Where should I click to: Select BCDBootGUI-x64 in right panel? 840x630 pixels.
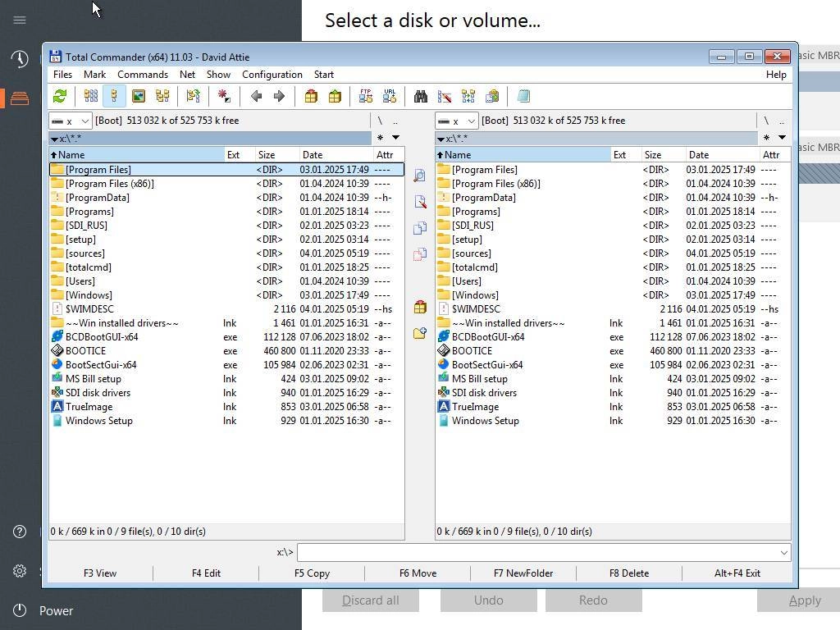point(613,337)
